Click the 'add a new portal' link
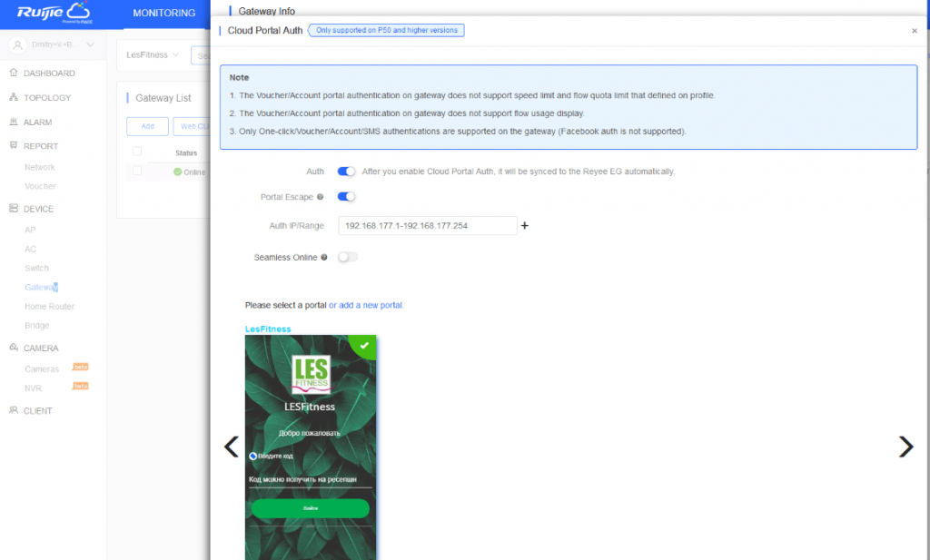This screenshot has width=930, height=560. 371,305
